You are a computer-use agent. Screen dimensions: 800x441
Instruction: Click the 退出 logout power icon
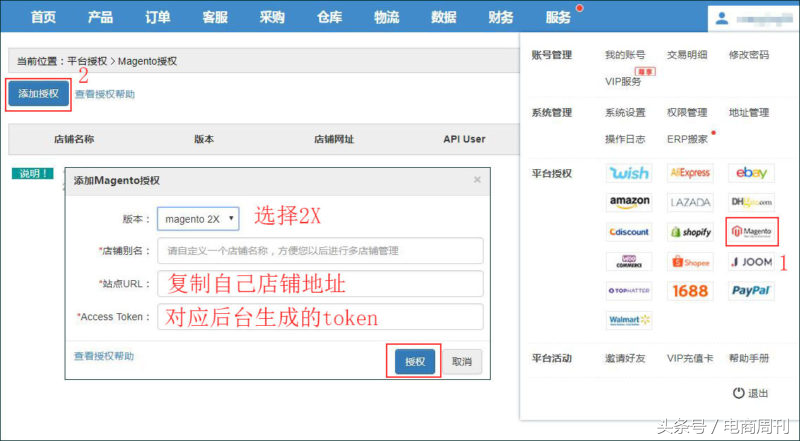pos(738,393)
